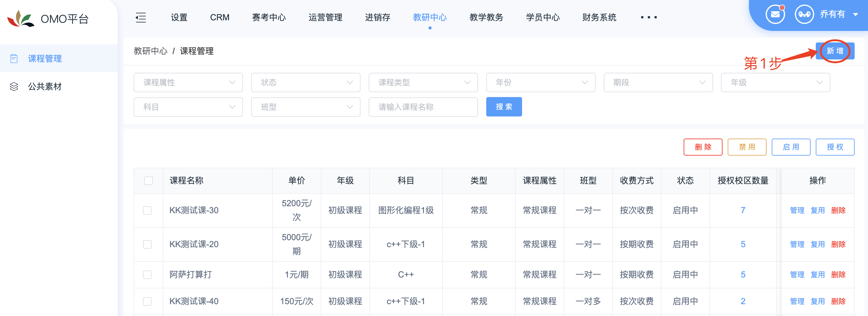Image resolution: width=868 pixels, height=316 pixels.
Task: Click the user avatar icon
Action: (804, 15)
